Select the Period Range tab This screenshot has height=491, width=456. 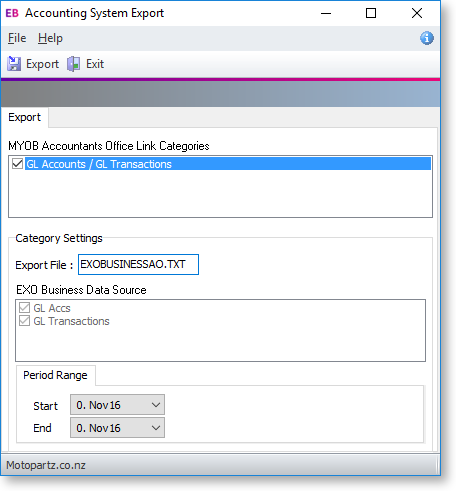(55, 375)
